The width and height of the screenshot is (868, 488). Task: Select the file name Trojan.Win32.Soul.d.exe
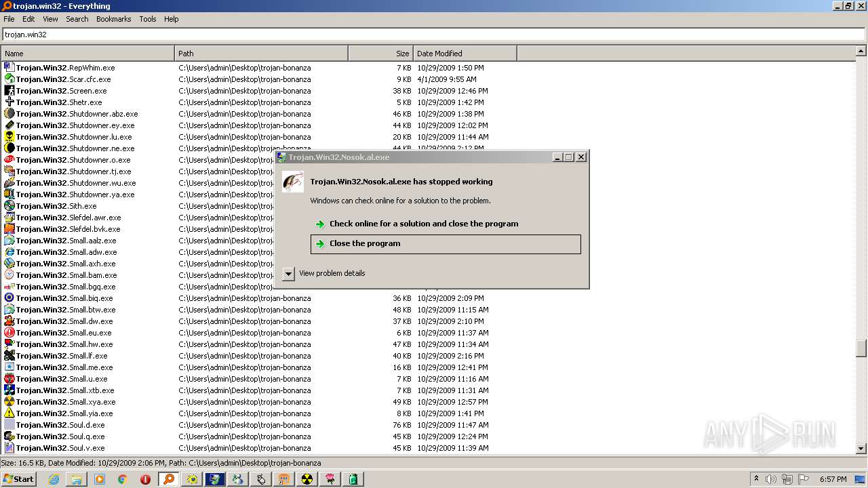(x=60, y=425)
